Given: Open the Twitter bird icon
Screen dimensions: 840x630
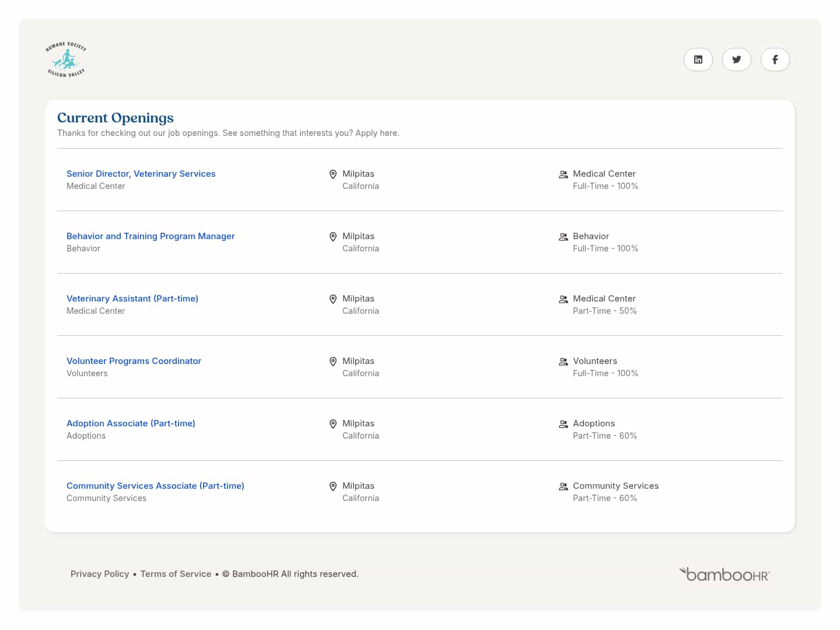Looking at the screenshot, I should point(736,60).
